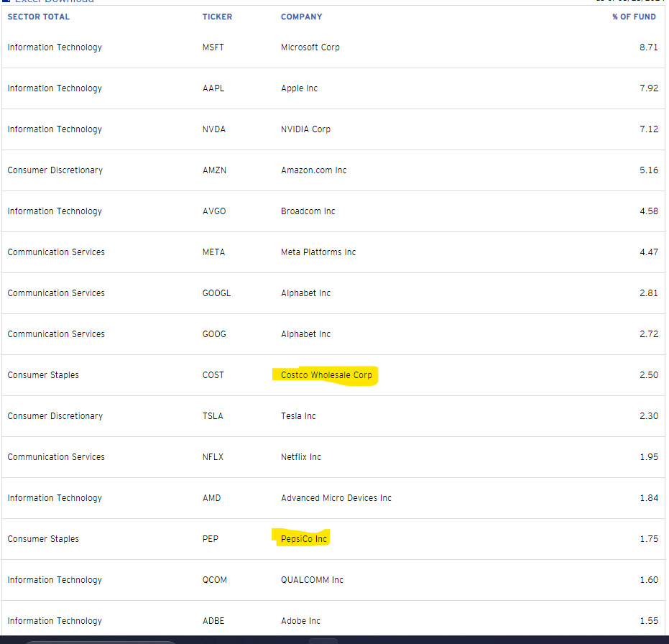669x644 pixels.
Task: Click the QUALCOMM Inc company name
Action: click(x=312, y=580)
